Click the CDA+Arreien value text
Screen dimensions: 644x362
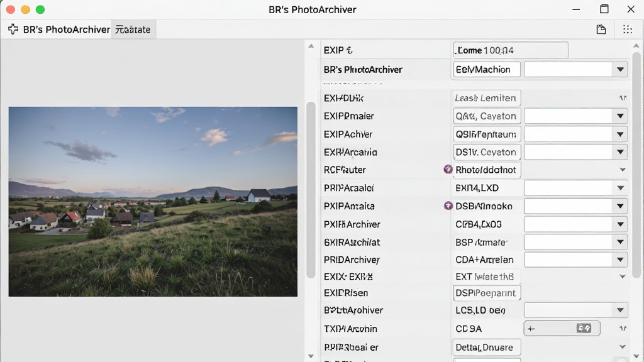click(484, 260)
